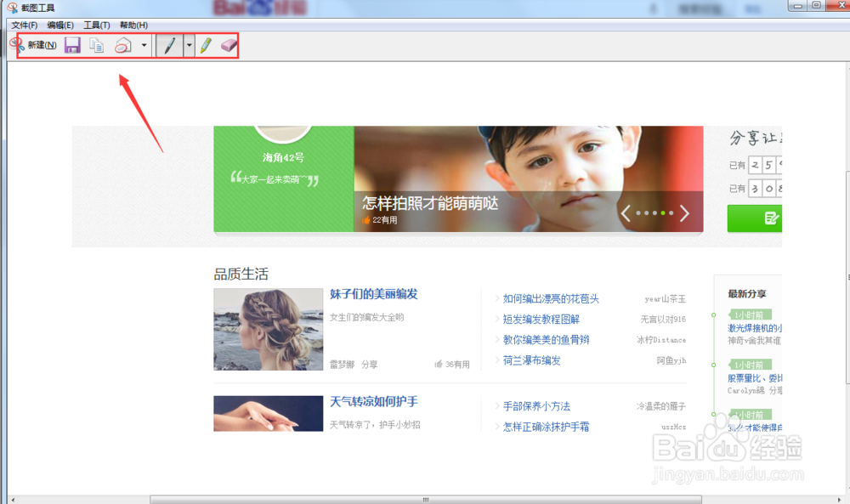
Task: Open the 工具(T) menu
Action: pyautogui.click(x=96, y=25)
